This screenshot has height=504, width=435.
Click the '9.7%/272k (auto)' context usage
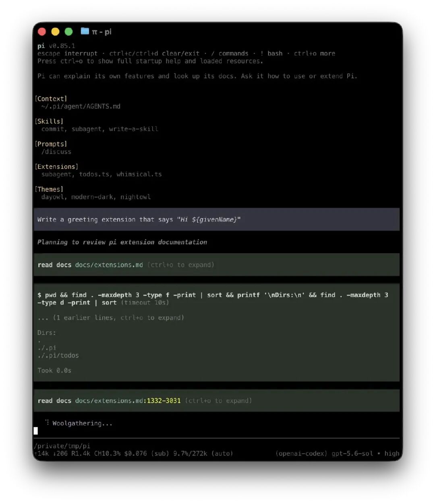coord(203,454)
